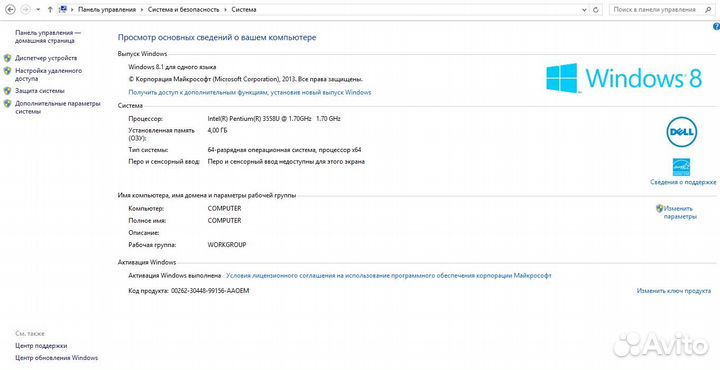720x370 pixels.
Task: Open the Microsoft license terms link
Action: pyautogui.click(x=389, y=276)
